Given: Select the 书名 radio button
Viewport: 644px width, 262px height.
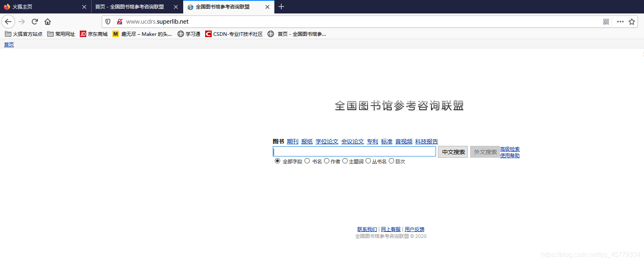Looking at the screenshot, I should coord(307,161).
